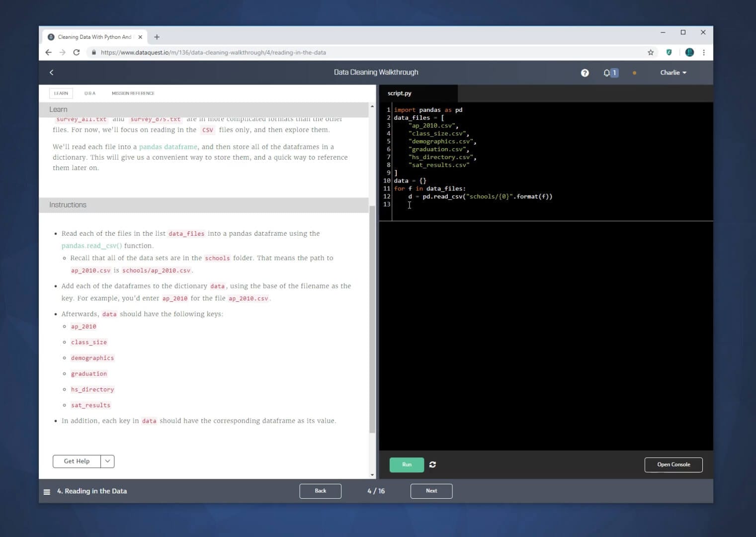The image size is (756, 537).
Task: Open the Charlie account dropdown
Action: (x=673, y=73)
